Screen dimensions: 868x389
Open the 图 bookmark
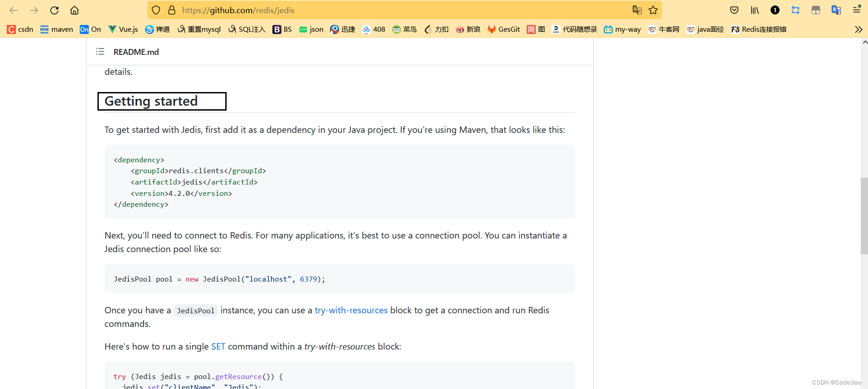[x=536, y=29]
